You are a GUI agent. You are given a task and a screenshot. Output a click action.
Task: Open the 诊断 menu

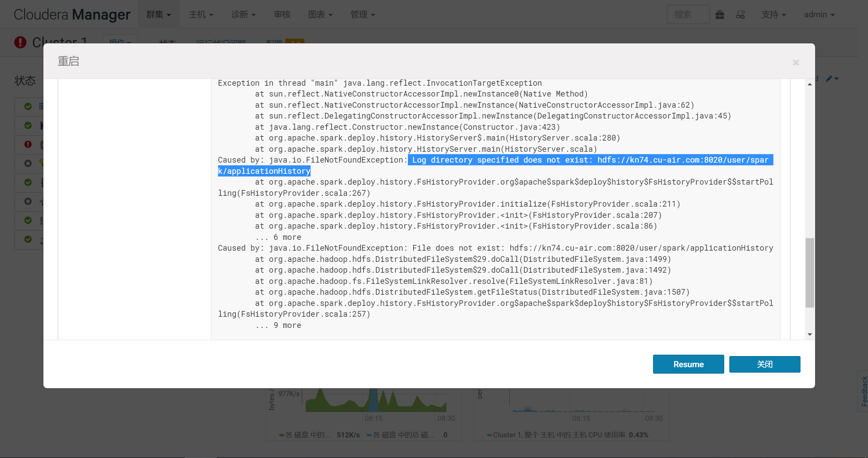[x=243, y=15]
